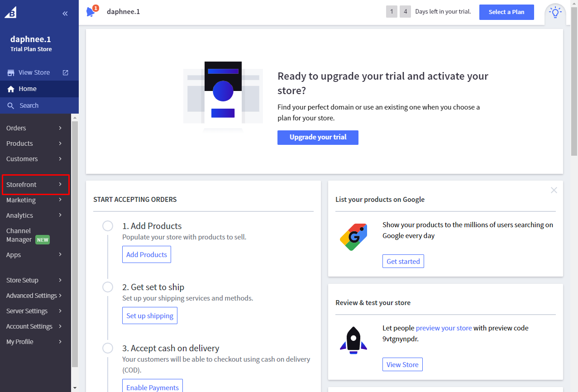Click the "Review & test your store" heading
This screenshot has height=392, width=578.
pyautogui.click(x=373, y=302)
